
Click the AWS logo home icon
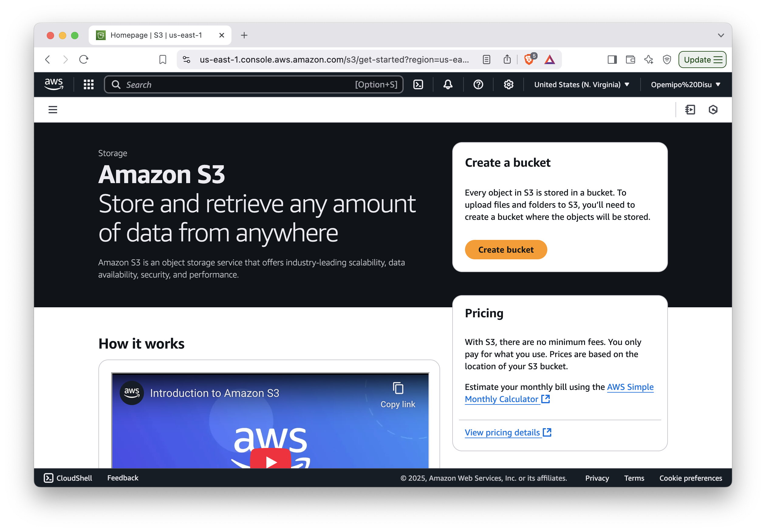(x=54, y=84)
